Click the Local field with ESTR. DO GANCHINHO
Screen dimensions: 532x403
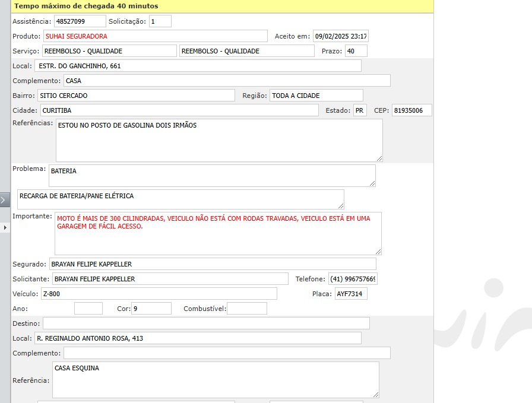(x=198, y=66)
